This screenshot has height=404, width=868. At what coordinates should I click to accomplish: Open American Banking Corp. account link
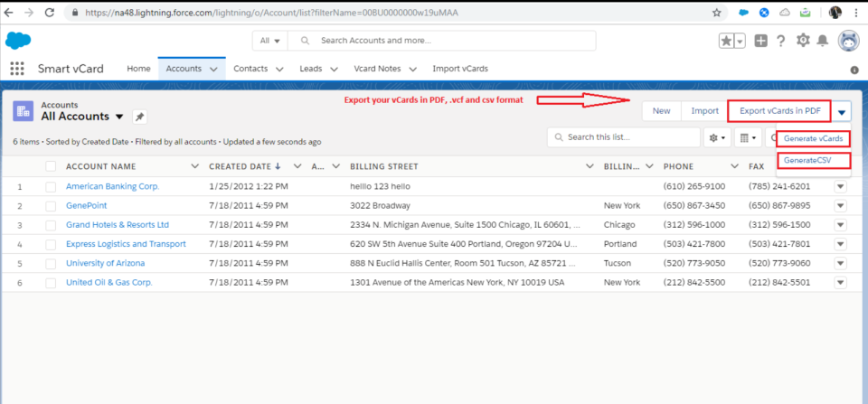(112, 186)
